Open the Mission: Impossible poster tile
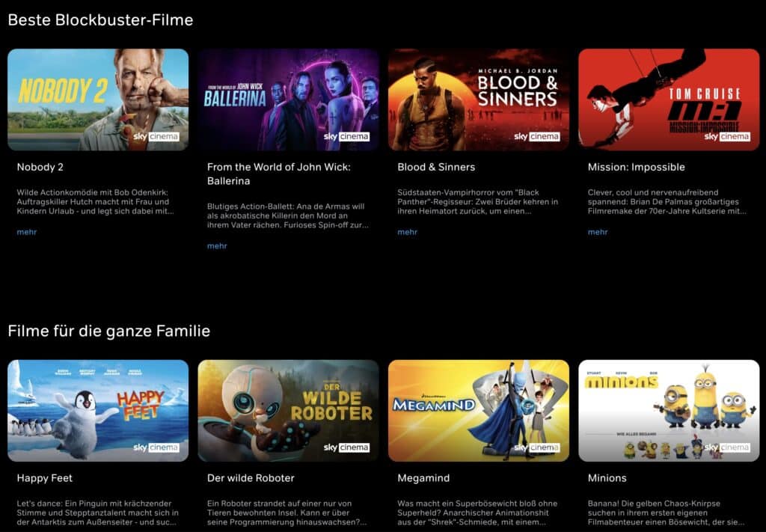This screenshot has height=532, width=766. [x=669, y=100]
